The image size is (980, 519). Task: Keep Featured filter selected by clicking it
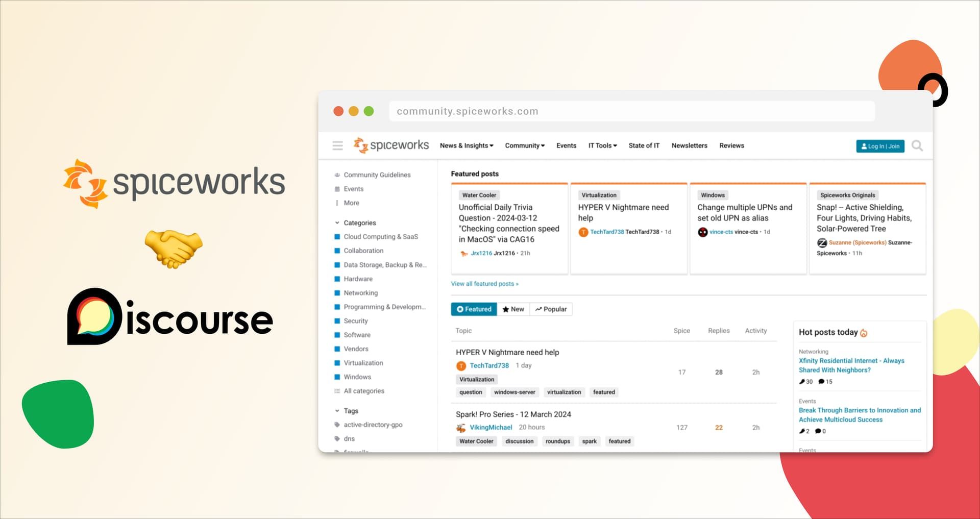pyautogui.click(x=473, y=309)
